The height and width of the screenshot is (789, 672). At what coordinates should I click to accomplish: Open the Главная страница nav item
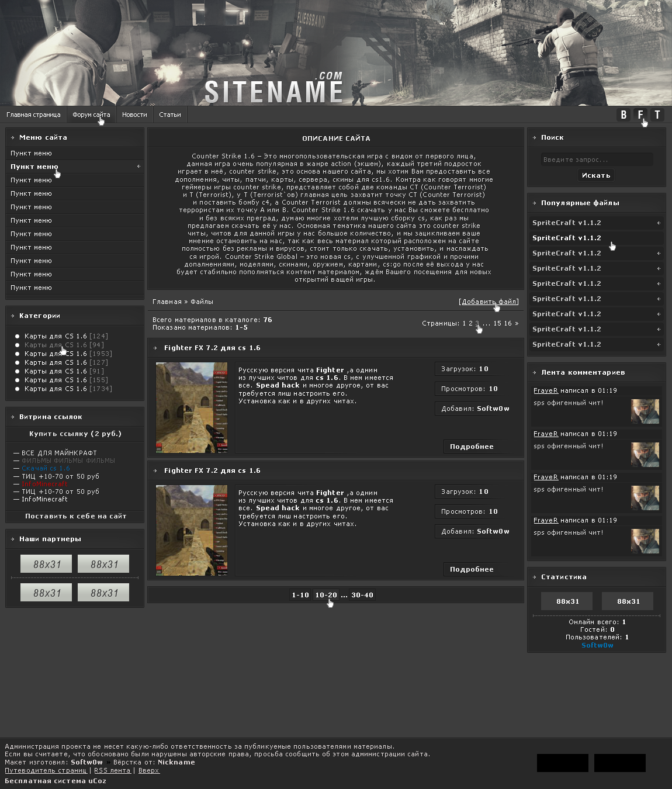[x=33, y=115]
